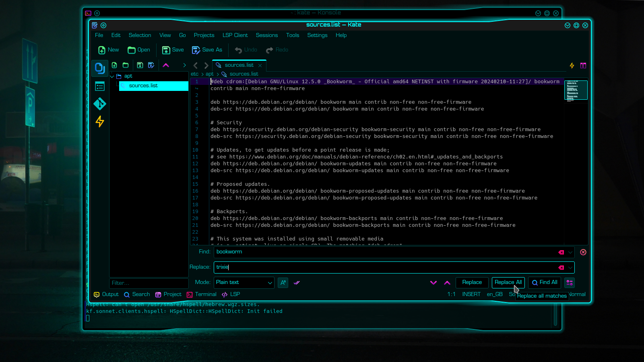Click open folder icon in file panel

[126, 65]
